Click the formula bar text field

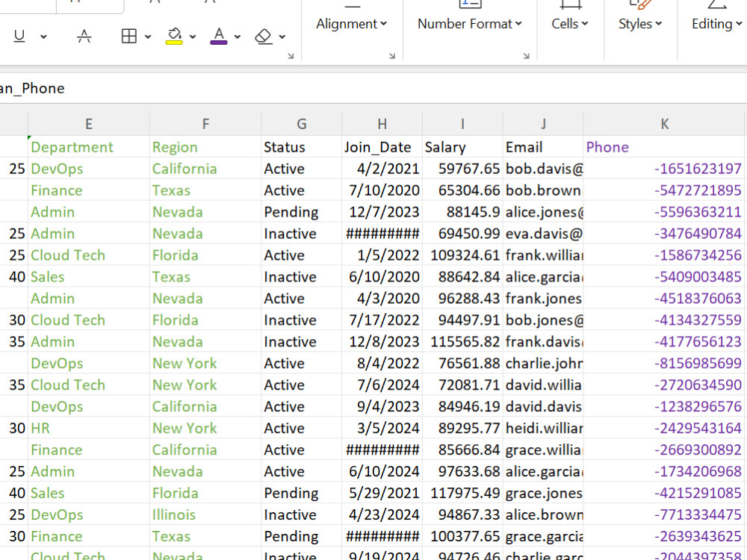tap(373, 89)
